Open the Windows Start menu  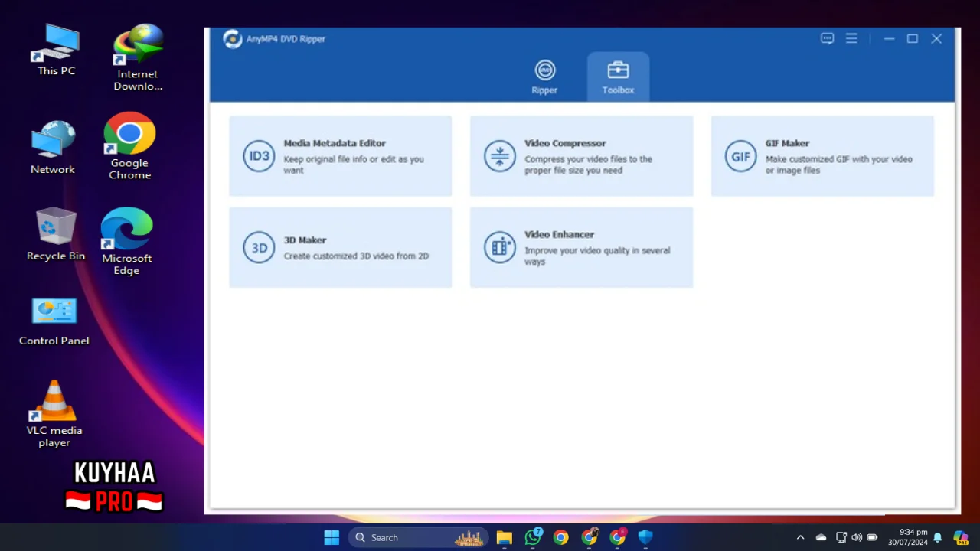(332, 537)
